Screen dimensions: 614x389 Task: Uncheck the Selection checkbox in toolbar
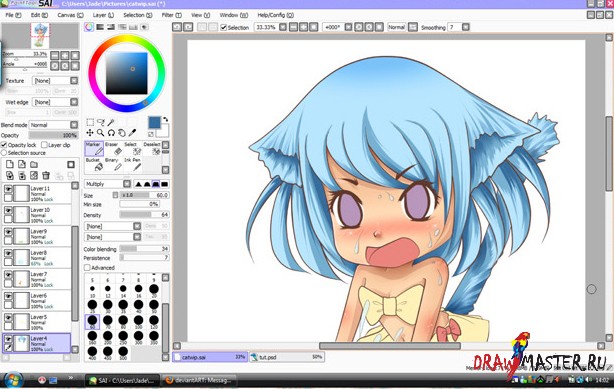pyautogui.click(x=224, y=27)
